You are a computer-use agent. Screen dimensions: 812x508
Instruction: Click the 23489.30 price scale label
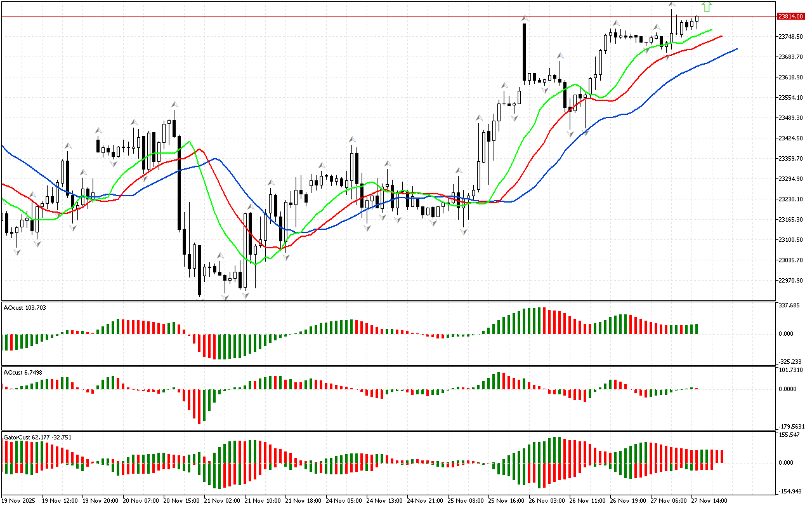pyautogui.click(x=792, y=118)
